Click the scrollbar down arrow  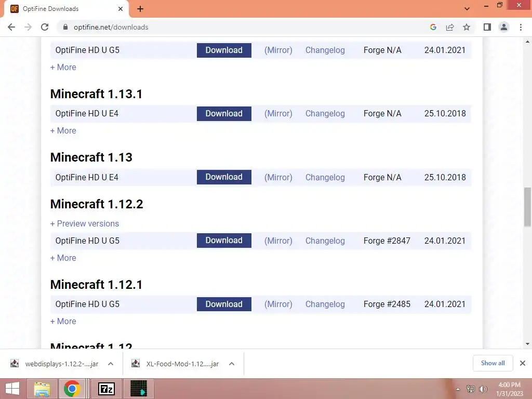[527, 344]
